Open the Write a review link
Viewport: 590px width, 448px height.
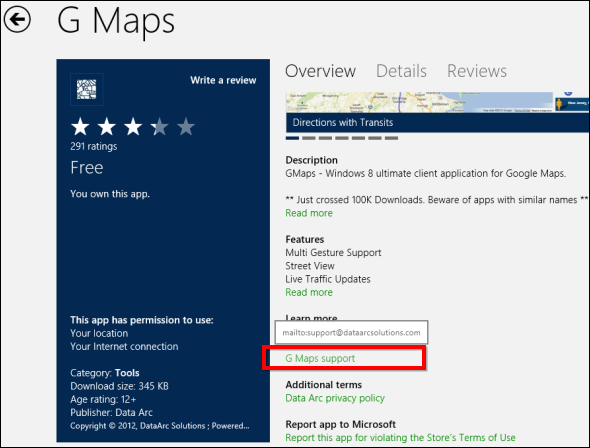[x=223, y=80]
